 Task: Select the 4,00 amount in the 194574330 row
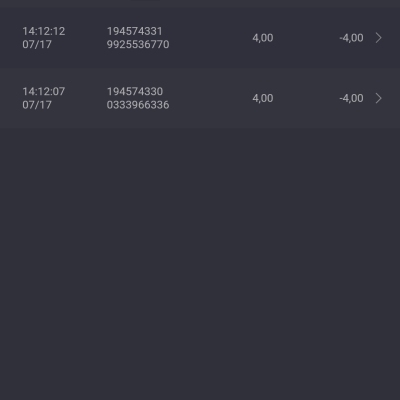tap(263, 98)
